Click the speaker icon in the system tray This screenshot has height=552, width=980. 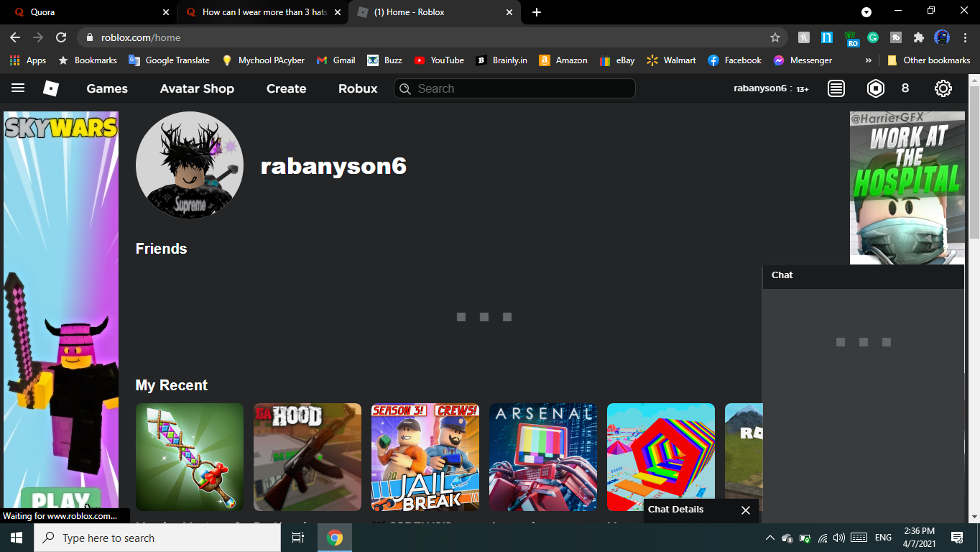[x=839, y=538]
